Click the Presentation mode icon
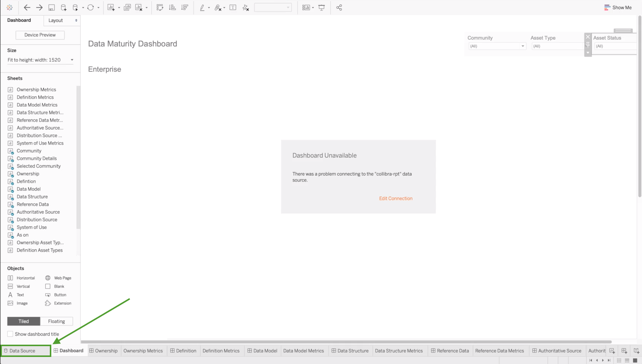The height and width of the screenshot is (364, 642). pos(322,7)
